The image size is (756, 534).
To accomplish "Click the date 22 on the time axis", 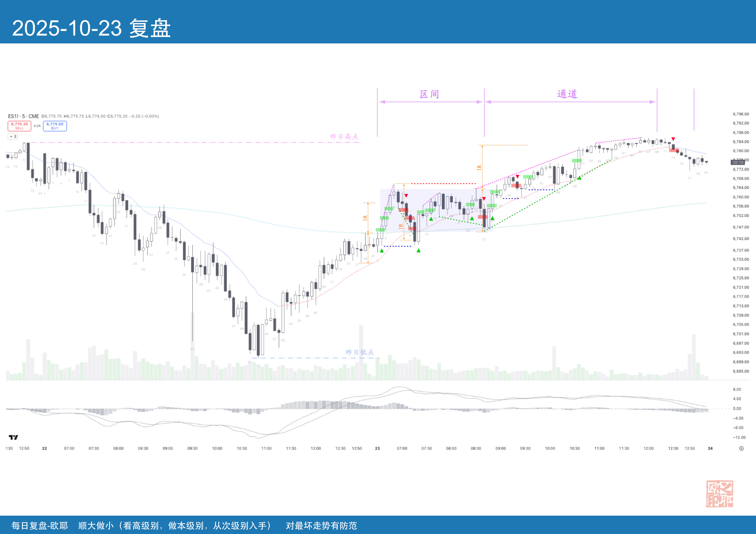I will coord(44,449).
